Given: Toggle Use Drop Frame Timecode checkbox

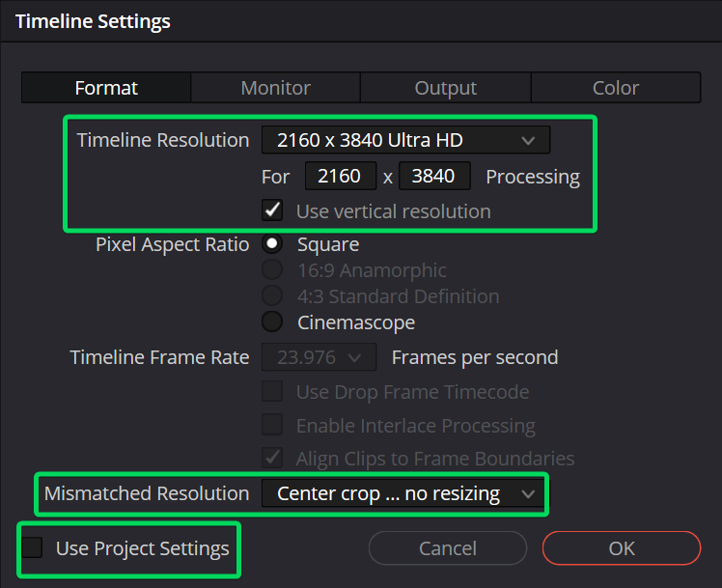Looking at the screenshot, I should point(273,392).
